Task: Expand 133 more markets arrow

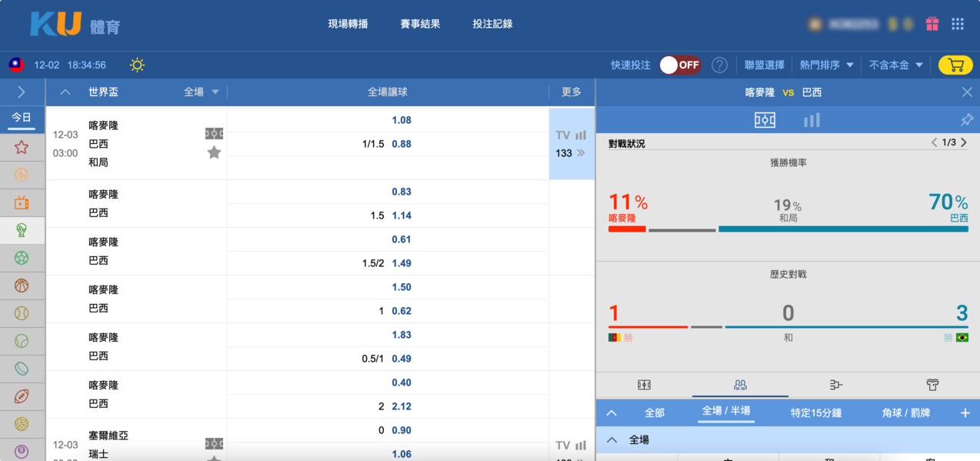Action: coord(581,153)
